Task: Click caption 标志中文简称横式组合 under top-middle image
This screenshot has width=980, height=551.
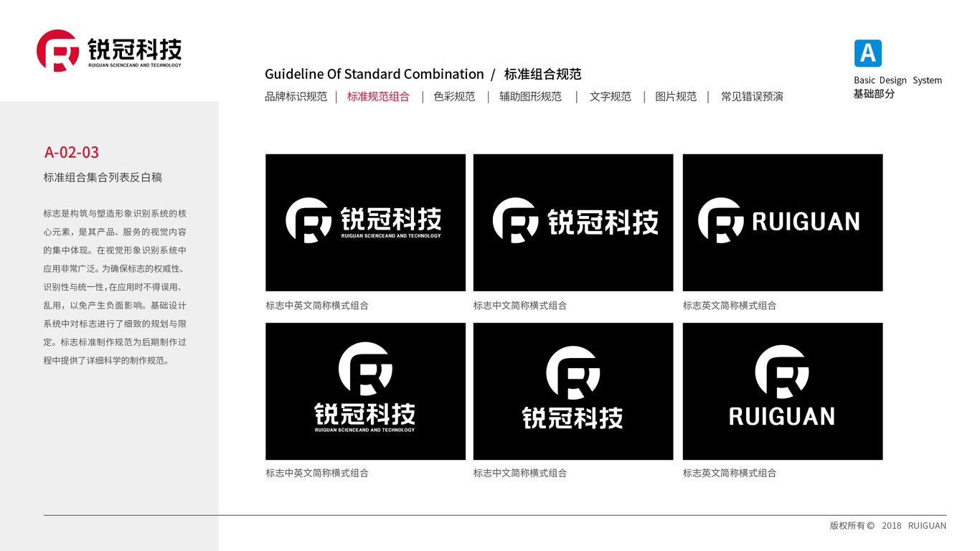Action: pyautogui.click(x=520, y=306)
